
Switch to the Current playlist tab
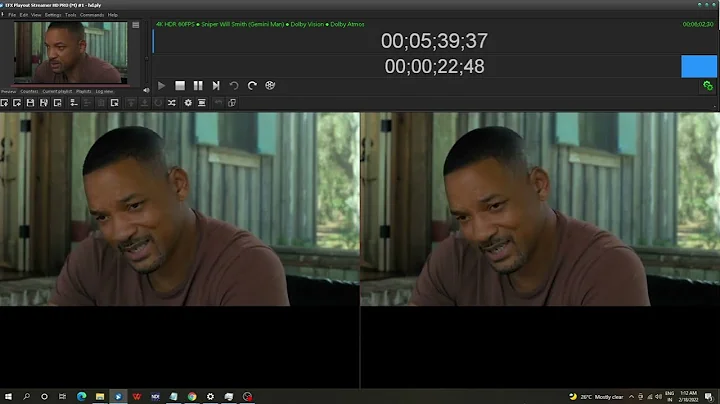coord(57,91)
